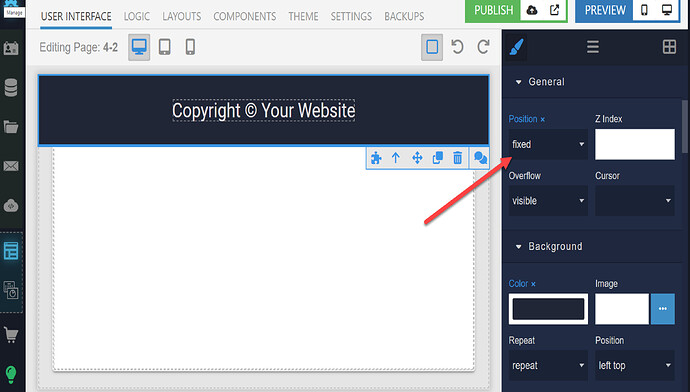Click the background Image input field
Image resolution: width=690 pixels, height=392 pixels.
[622, 309]
